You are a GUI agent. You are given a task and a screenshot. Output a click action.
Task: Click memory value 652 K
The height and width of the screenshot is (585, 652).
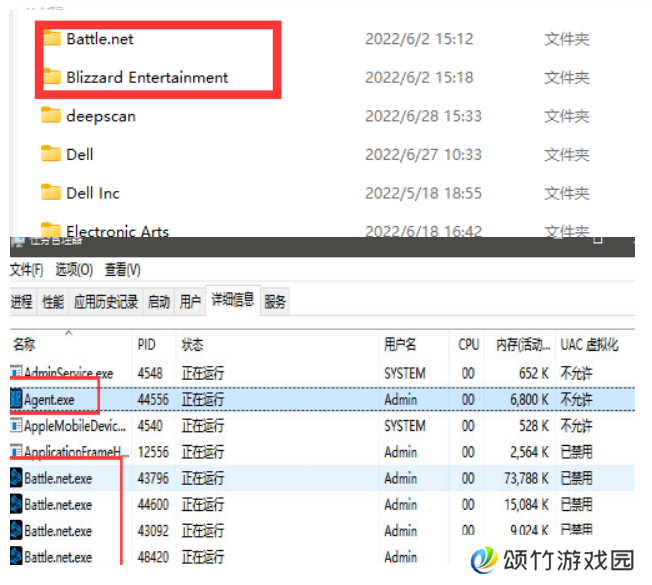click(x=533, y=373)
